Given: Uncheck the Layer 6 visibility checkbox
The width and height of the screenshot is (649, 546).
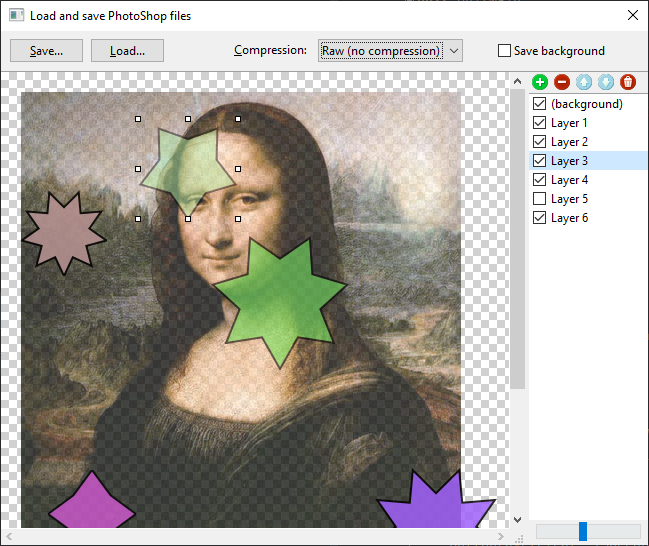Looking at the screenshot, I should coord(539,218).
